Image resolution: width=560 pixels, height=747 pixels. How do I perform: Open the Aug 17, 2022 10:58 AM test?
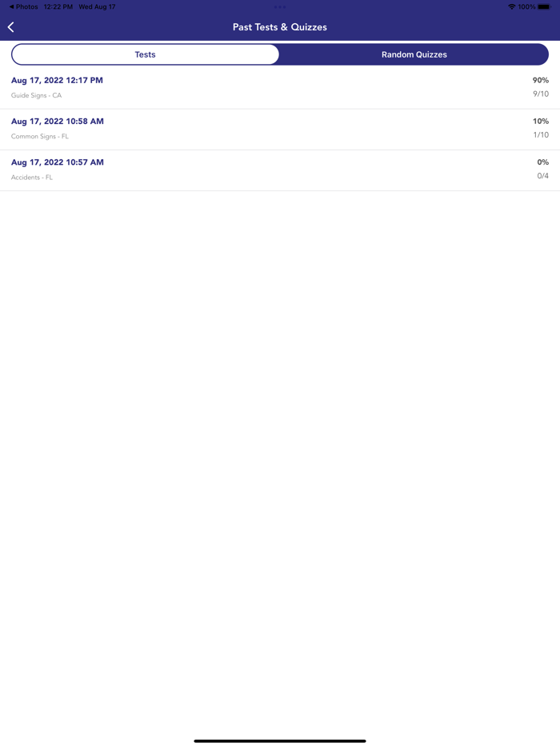[x=57, y=121]
